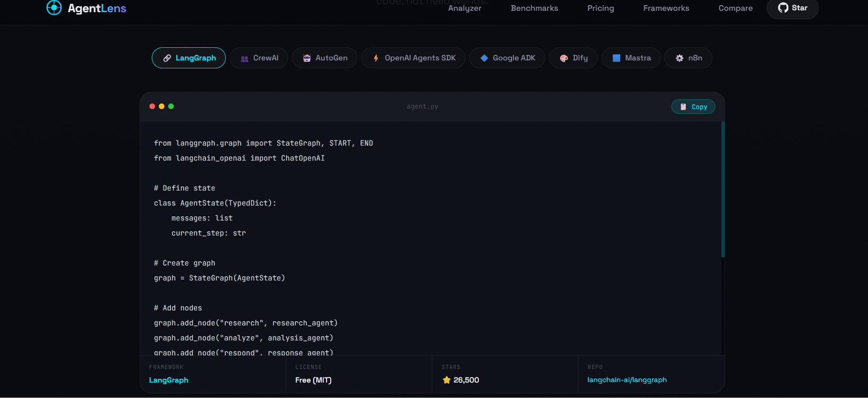Click the 'from langchain_openai import ChatOpenAI' line
868x398 pixels.
(239, 158)
